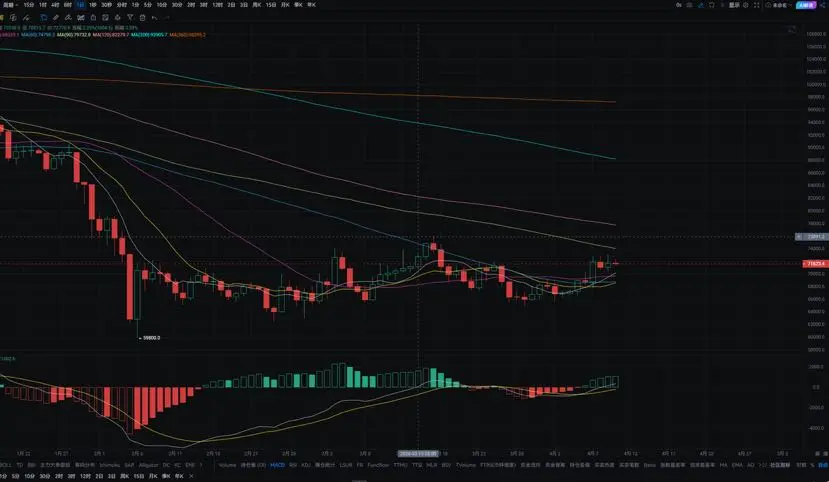Click the 100000.0 price axis label
This screenshot has height=482, width=829.
click(817, 84)
